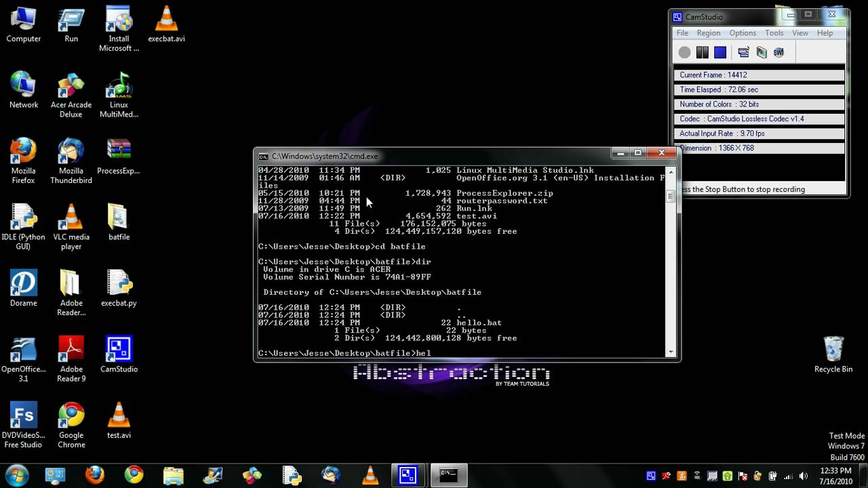This screenshot has width=868, height=488.
Task: Select the Google Chrome desktop icon
Action: (71, 425)
